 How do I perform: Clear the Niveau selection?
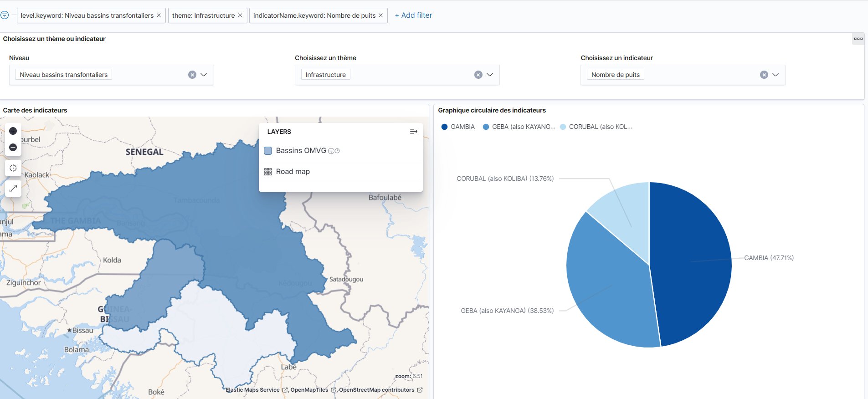(192, 75)
